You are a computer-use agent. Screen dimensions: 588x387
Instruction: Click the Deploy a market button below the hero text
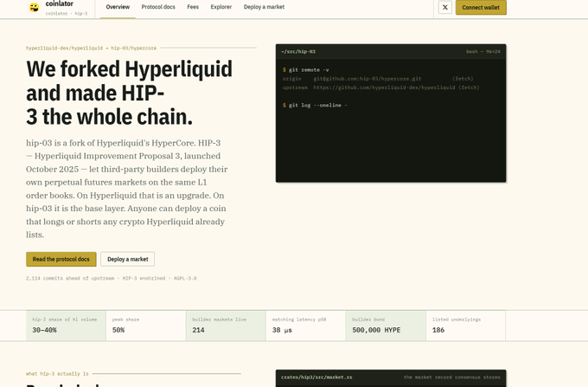pyautogui.click(x=127, y=259)
